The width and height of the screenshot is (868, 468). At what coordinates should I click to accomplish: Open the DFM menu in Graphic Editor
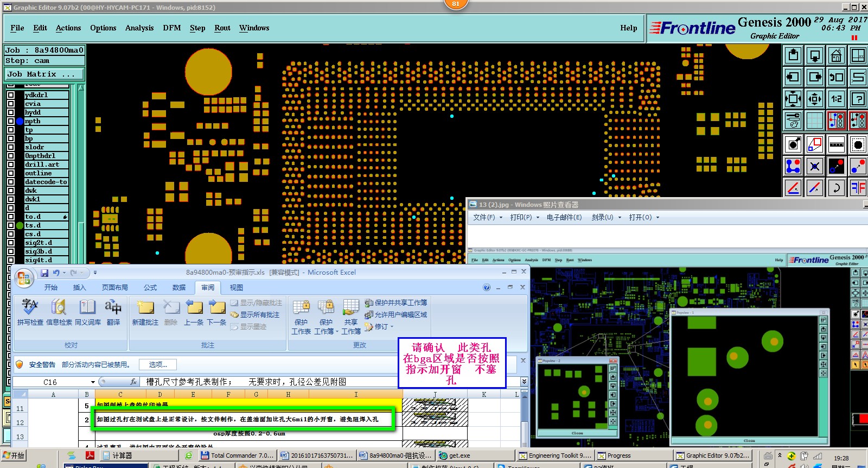pyautogui.click(x=172, y=28)
